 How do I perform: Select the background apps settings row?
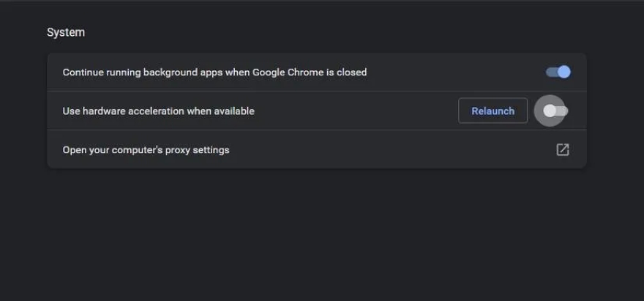pos(439,72)
